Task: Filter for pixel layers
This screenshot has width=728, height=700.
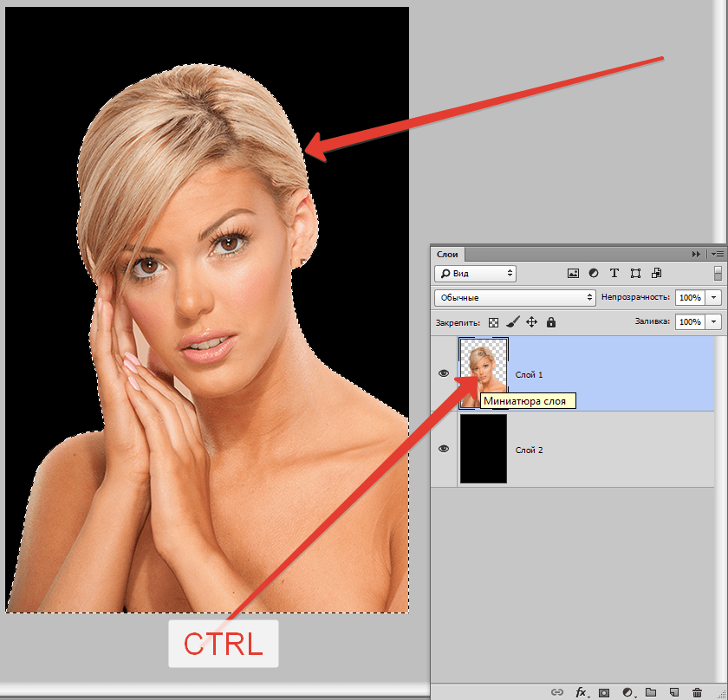Action: pyautogui.click(x=573, y=274)
